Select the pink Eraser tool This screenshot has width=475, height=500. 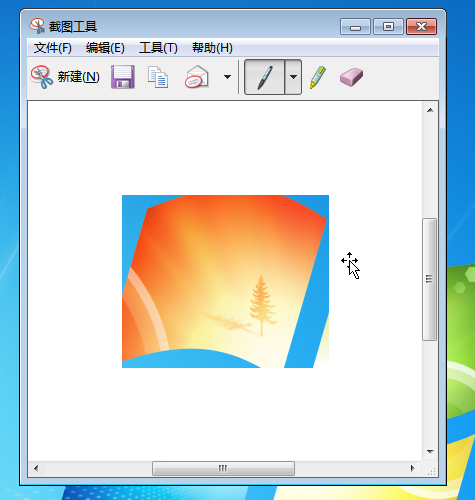[351, 77]
